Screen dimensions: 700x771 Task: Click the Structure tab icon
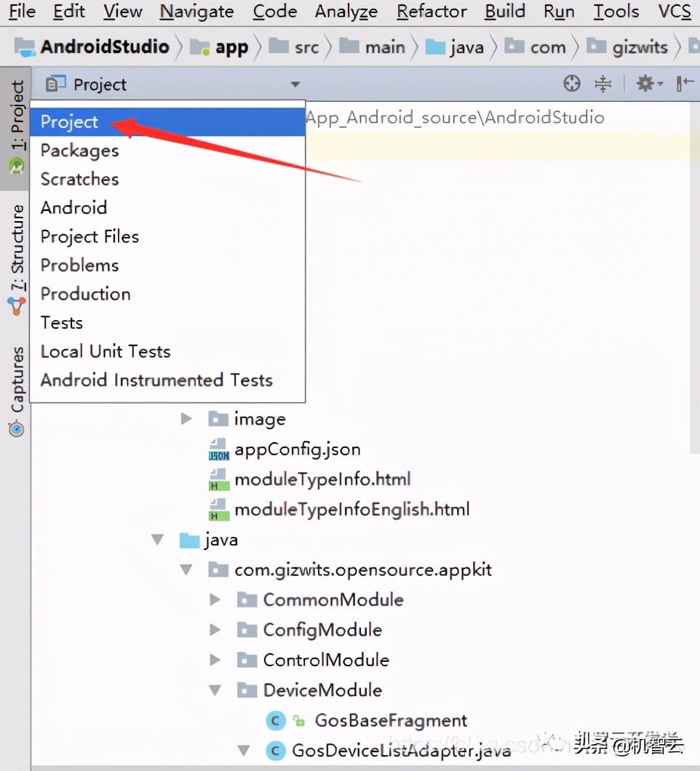coord(17,305)
